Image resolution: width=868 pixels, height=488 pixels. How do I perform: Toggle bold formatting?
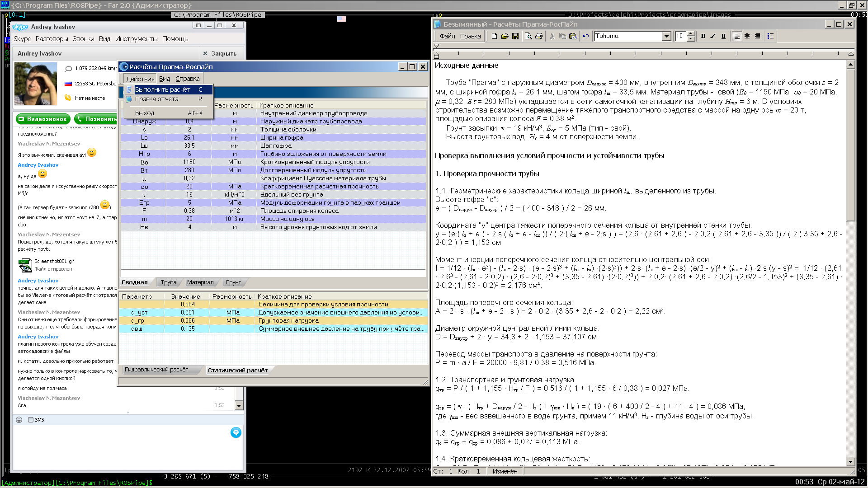703,36
